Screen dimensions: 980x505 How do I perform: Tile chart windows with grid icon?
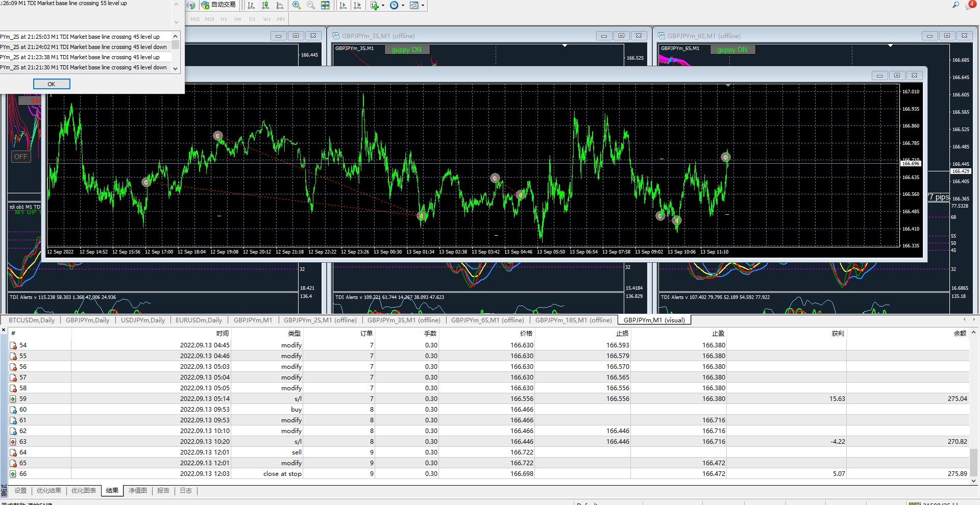click(x=325, y=5)
